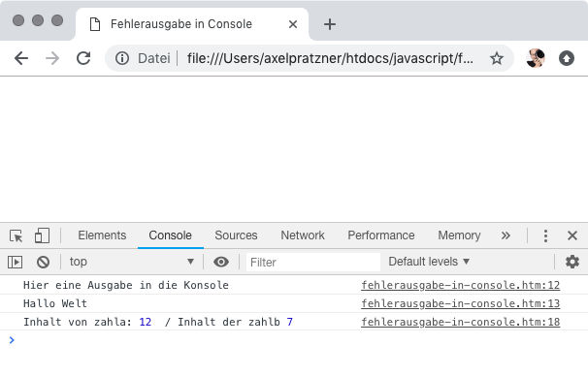Click the file URL in the address bar
Viewport: 588px width, 376px height.
(x=330, y=58)
